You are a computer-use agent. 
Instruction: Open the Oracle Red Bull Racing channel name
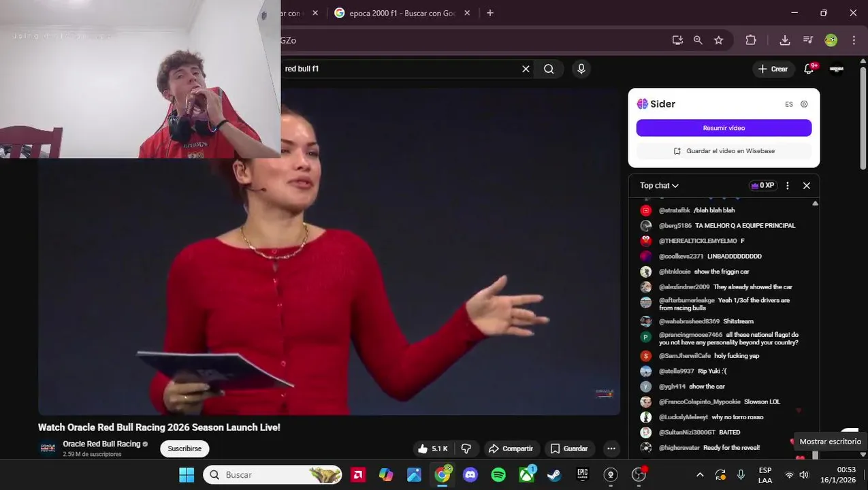pyautogui.click(x=101, y=444)
